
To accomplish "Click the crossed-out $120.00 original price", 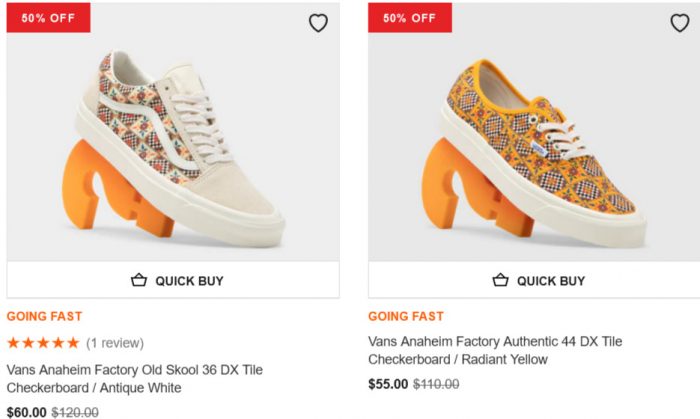I will click(75, 411).
